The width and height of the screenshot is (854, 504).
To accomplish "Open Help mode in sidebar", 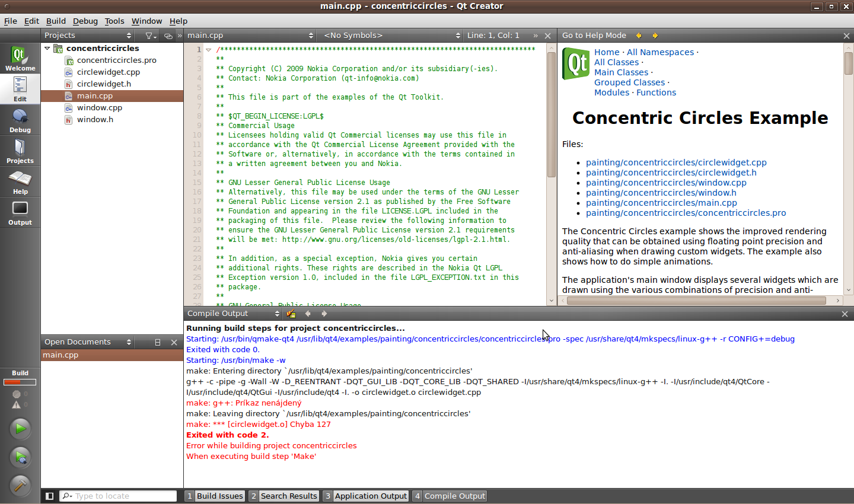I will [x=20, y=182].
